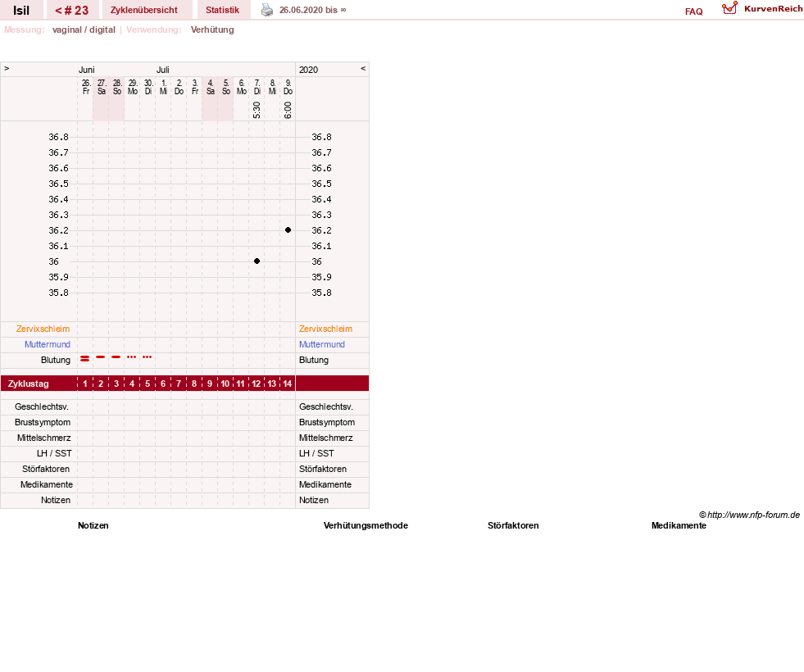Screen dimensions: 804x672
Task: Select cycle day 6 in Zyklustag row
Action: [x=163, y=384]
